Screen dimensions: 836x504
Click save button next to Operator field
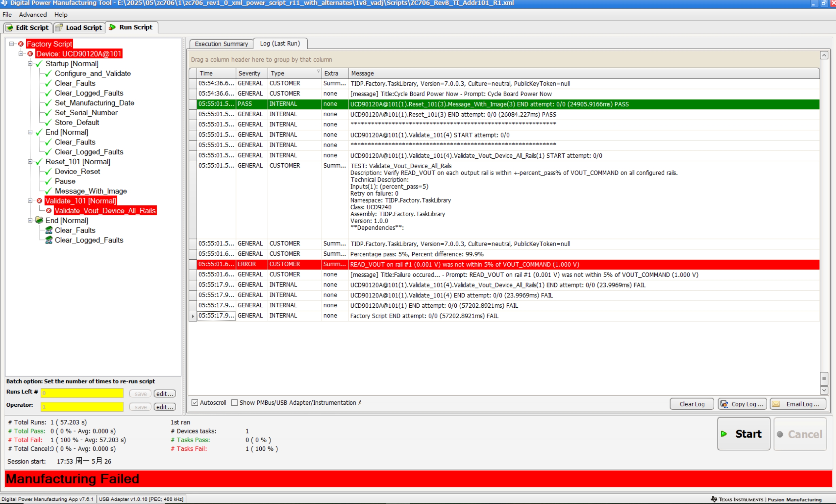pos(140,407)
